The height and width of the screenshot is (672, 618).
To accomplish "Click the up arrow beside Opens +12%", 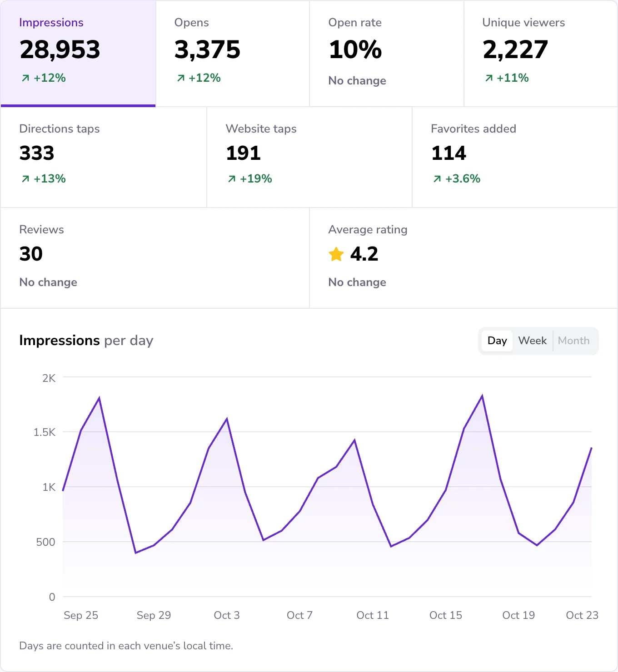I will click(181, 78).
